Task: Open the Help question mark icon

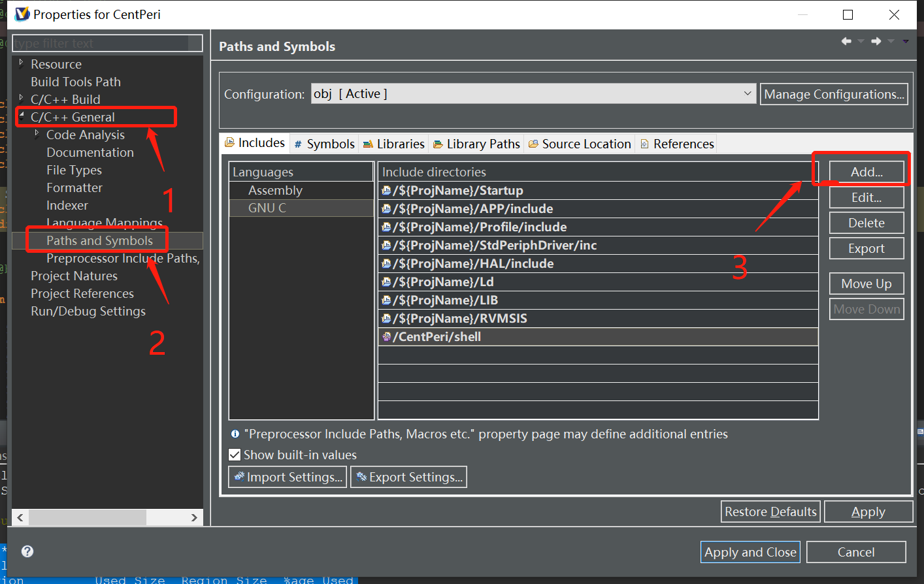Action: point(27,551)
